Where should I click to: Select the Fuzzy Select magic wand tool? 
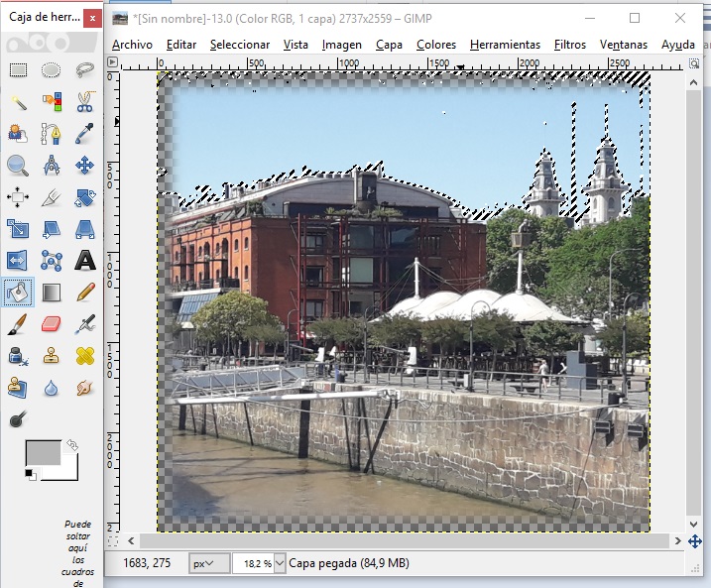tap(18, 102)
